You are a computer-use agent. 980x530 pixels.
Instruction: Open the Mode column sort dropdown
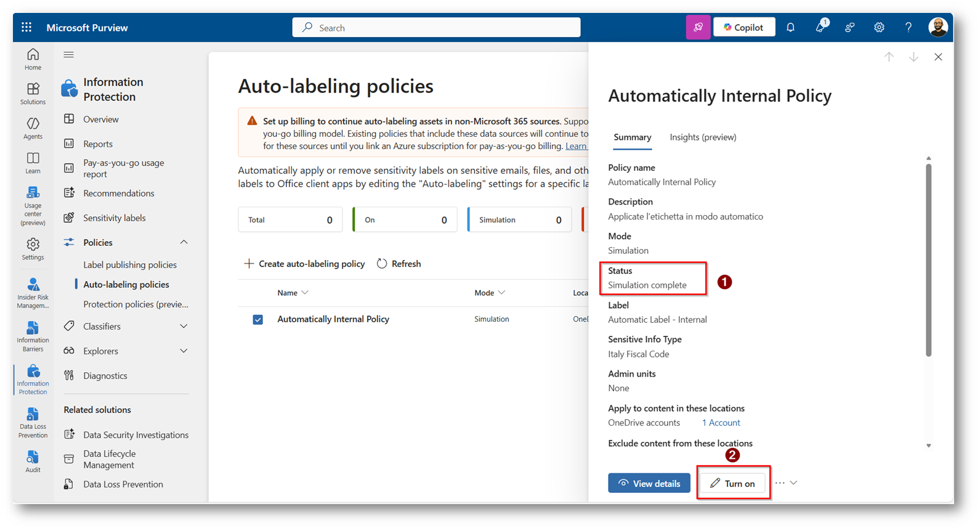coord(501,293)
